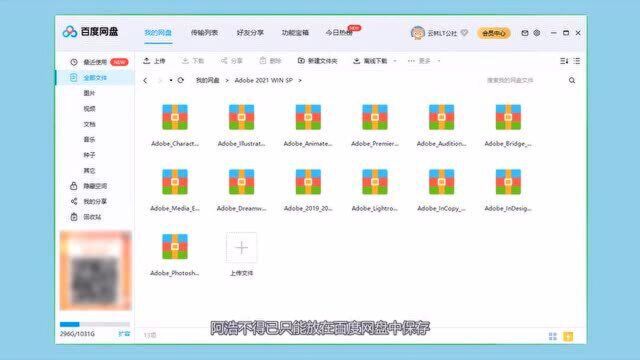This screenshot has width=640, height=360.
Task: Switch to 传输列表 tab
Action: (204, 33)
